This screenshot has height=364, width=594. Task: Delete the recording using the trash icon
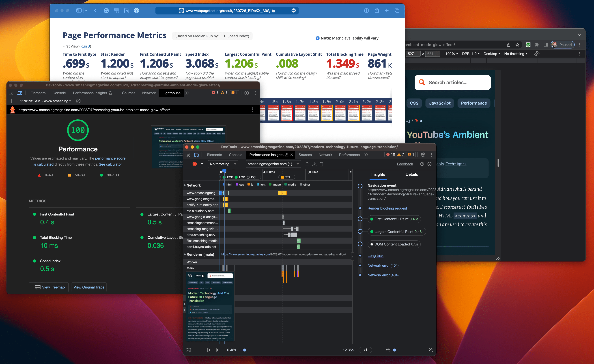(x=321, y=164)
